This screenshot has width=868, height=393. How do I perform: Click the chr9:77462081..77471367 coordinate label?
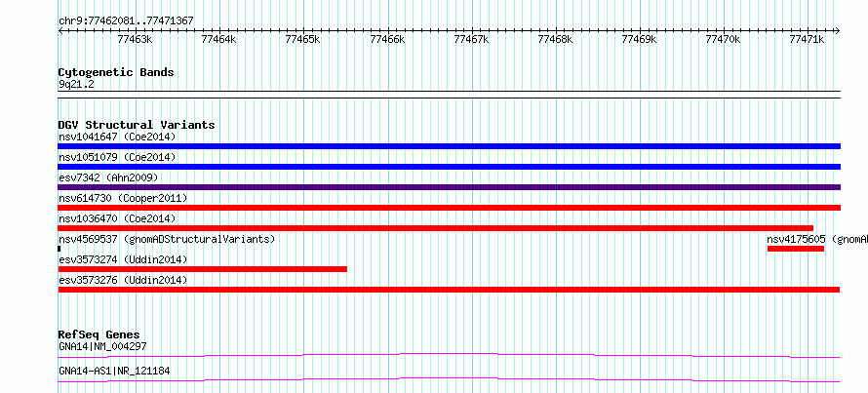click(x=126, y=21)
